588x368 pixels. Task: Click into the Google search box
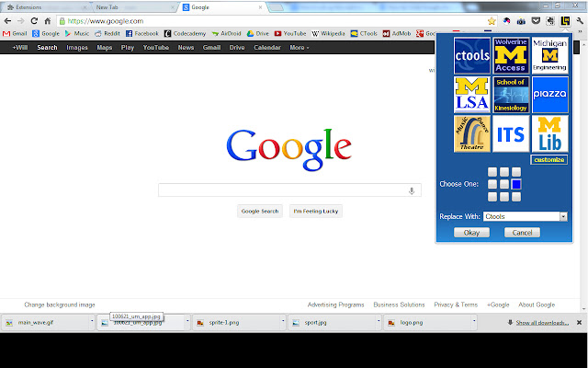pos(289,190)
